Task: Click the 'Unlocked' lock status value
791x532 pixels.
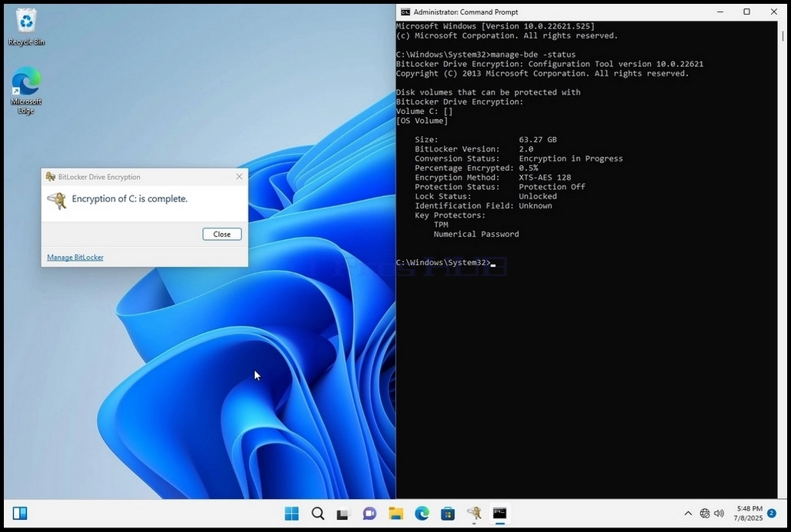Action: point(538,197)
